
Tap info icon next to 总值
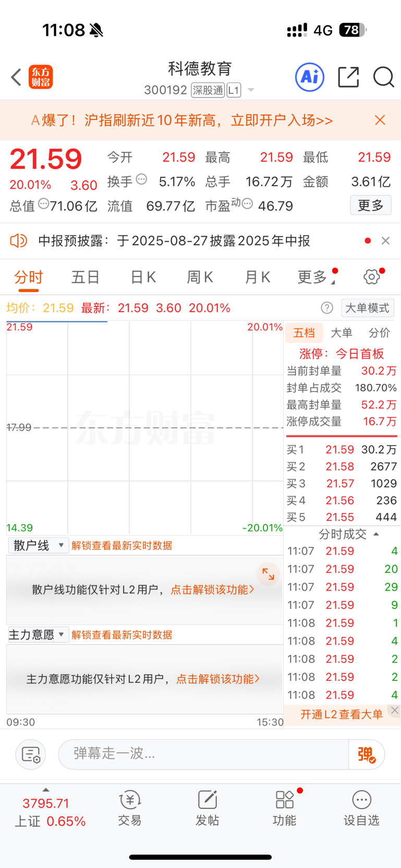44,204
